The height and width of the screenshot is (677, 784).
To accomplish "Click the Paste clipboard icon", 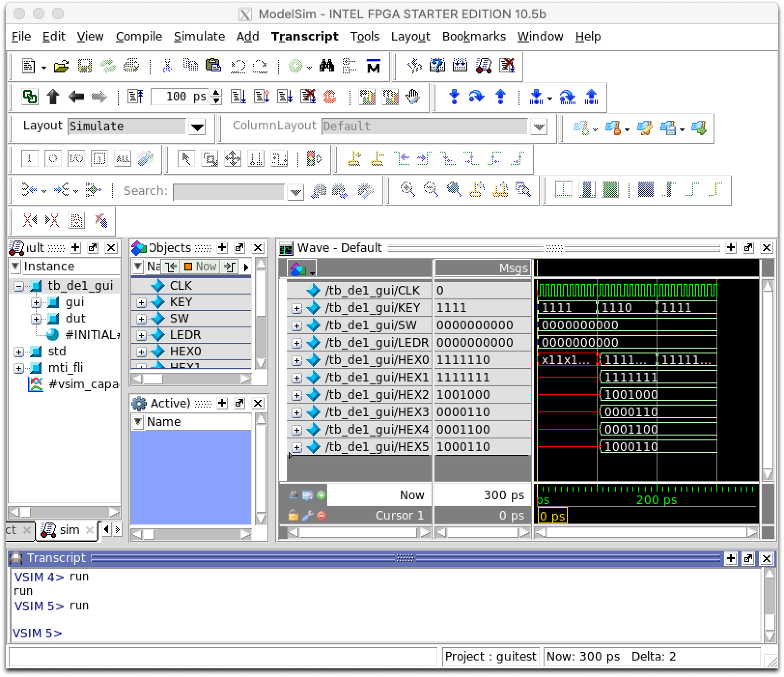I will (x=213, y=66).
